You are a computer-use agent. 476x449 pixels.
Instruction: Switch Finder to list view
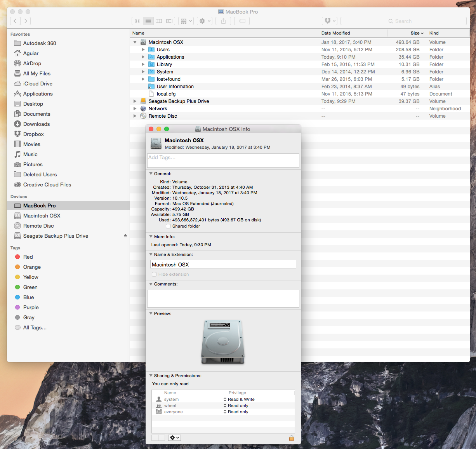tap(148, 21)
